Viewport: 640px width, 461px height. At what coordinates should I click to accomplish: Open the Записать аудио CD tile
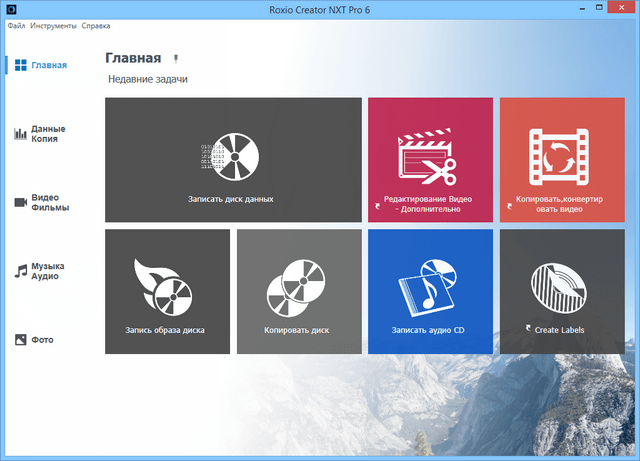(x=429, y=291)
